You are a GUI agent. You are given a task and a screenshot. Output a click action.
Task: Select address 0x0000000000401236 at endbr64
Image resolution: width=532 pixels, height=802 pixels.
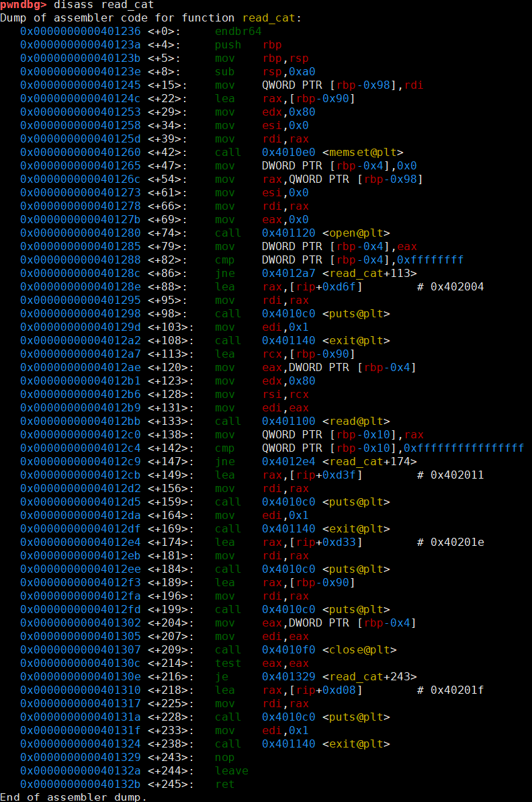80,31
